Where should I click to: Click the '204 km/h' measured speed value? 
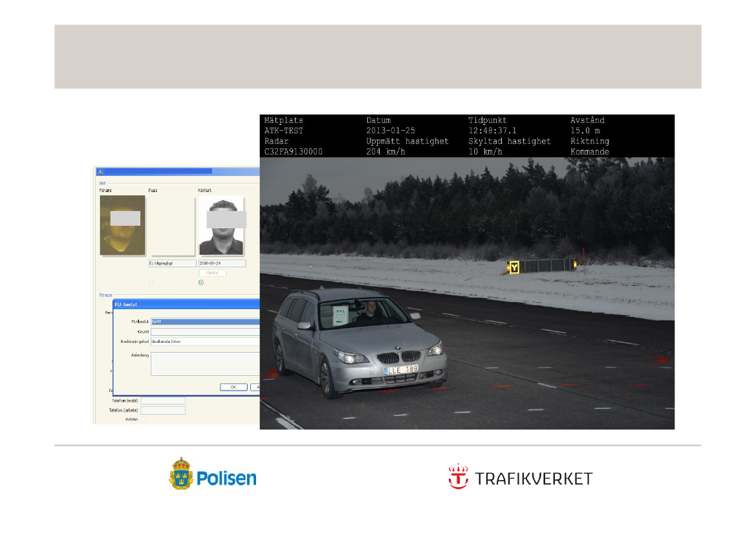[x=385, y=152]
